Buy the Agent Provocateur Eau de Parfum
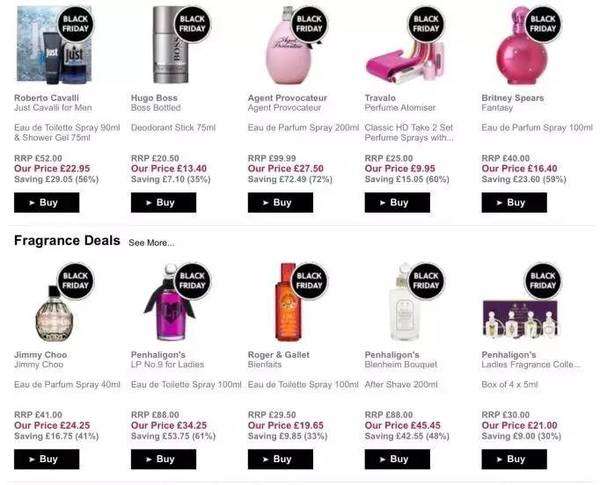600x485 pixels. (280, 202)
